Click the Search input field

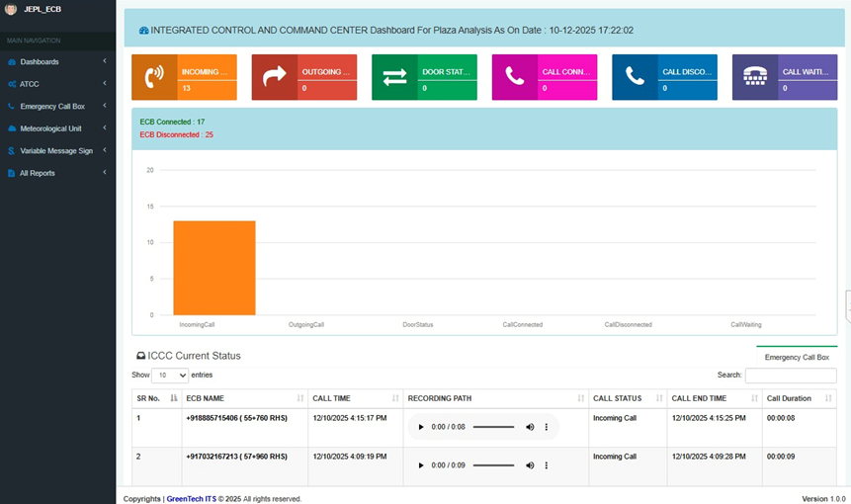790,376
